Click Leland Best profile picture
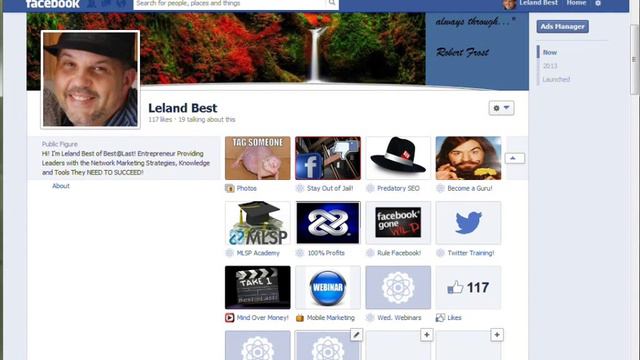This screenshot has height=360, width=640. (x=90, y=80)
